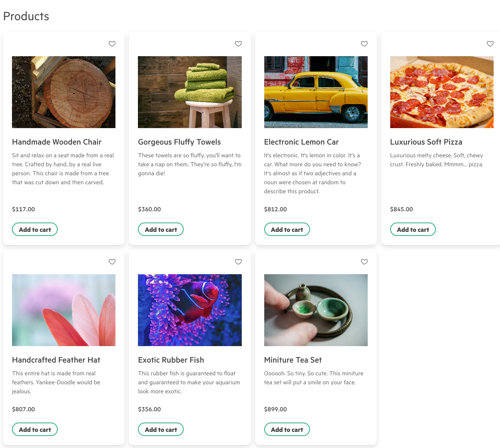Favorite the Luxurious Soft Pizza product
The width and height of the screenshot is (500, 448).
pos(490,44)
